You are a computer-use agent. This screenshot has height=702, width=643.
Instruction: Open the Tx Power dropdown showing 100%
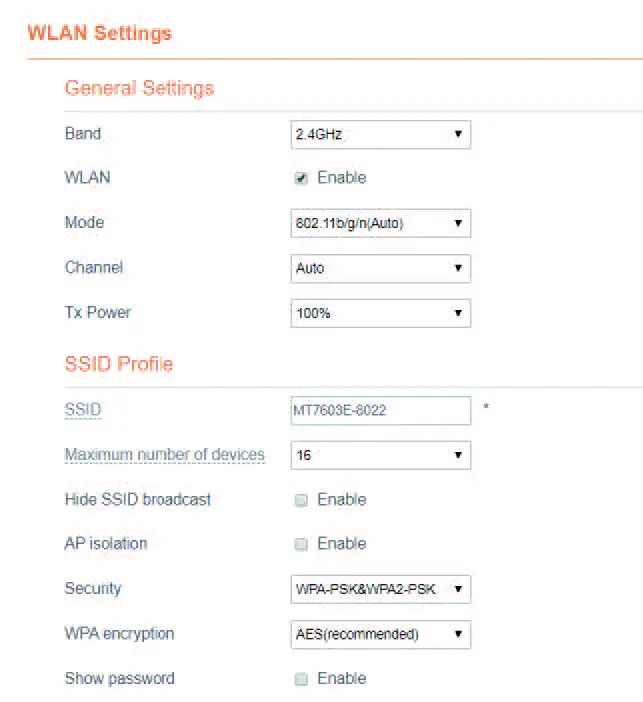[380, 313]
